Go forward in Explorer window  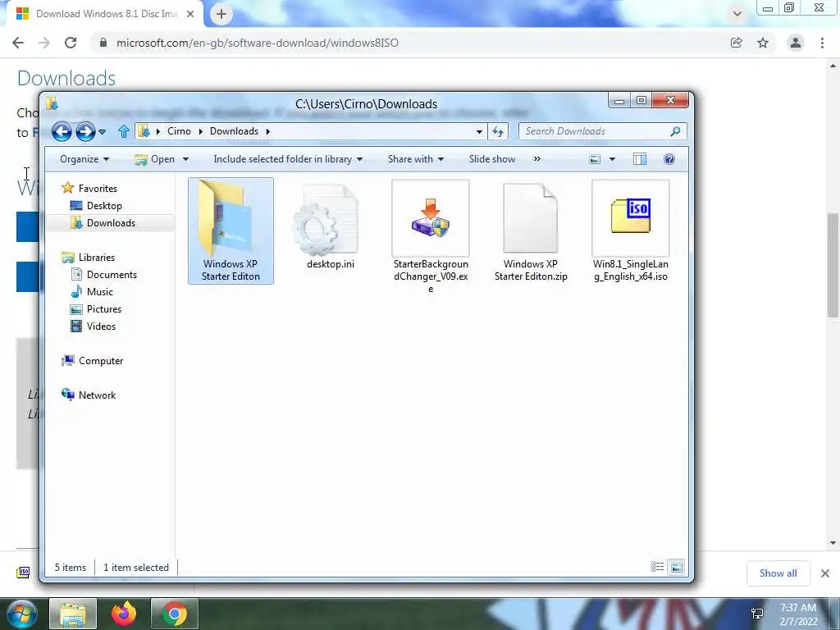[85, 131]
